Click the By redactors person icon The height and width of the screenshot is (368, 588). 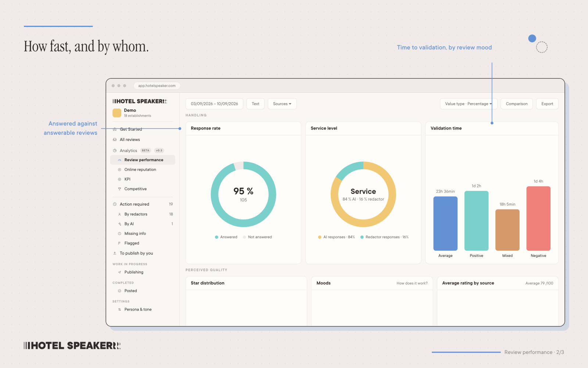119,214
